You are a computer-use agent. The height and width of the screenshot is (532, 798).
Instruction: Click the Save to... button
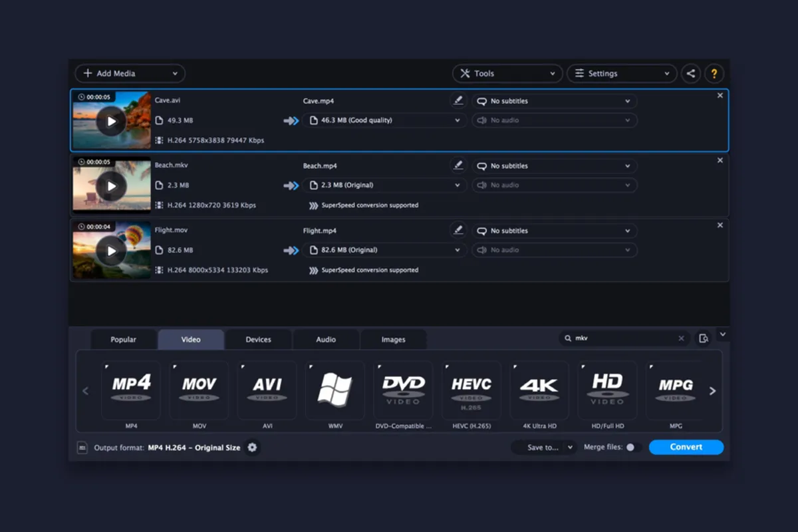coord(543,448)
